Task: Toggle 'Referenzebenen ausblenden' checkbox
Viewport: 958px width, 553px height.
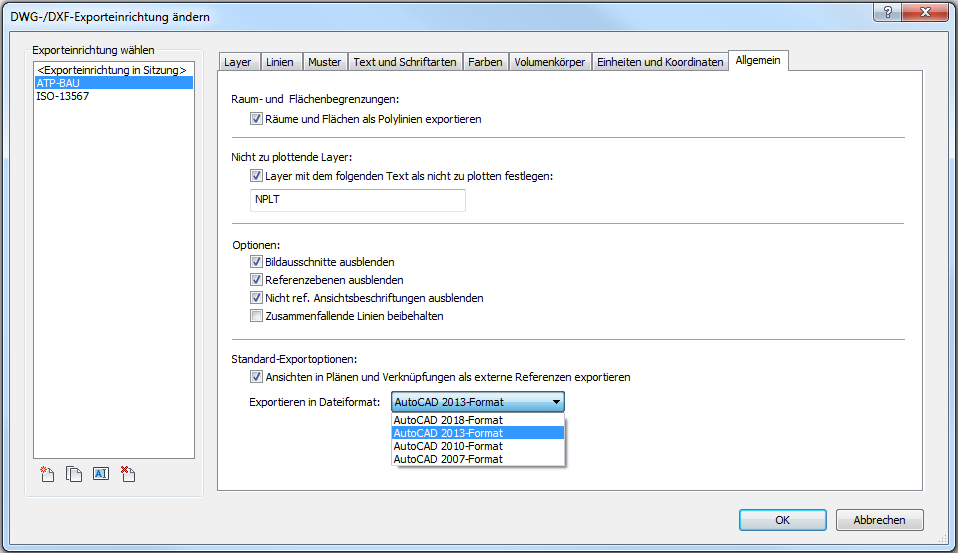Action: (257, 280)
